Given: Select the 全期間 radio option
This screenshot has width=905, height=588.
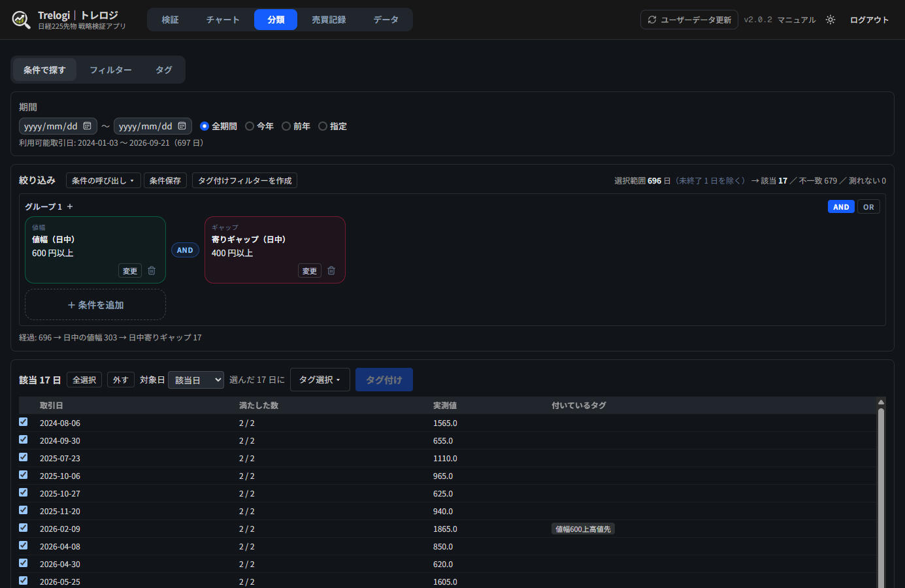Looking at the screenshot, I should [x=205, y=126].
